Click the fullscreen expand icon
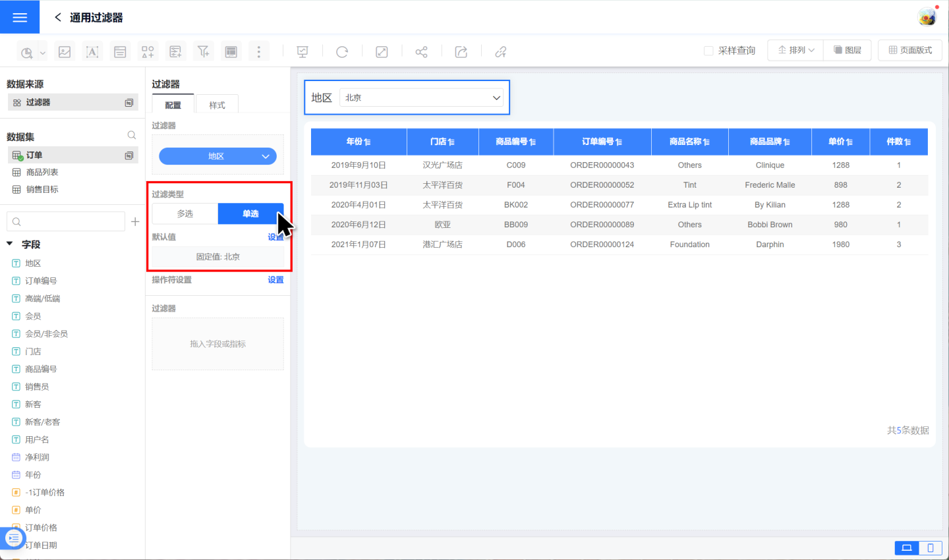The image size is (949, 560). pos(382,52)
